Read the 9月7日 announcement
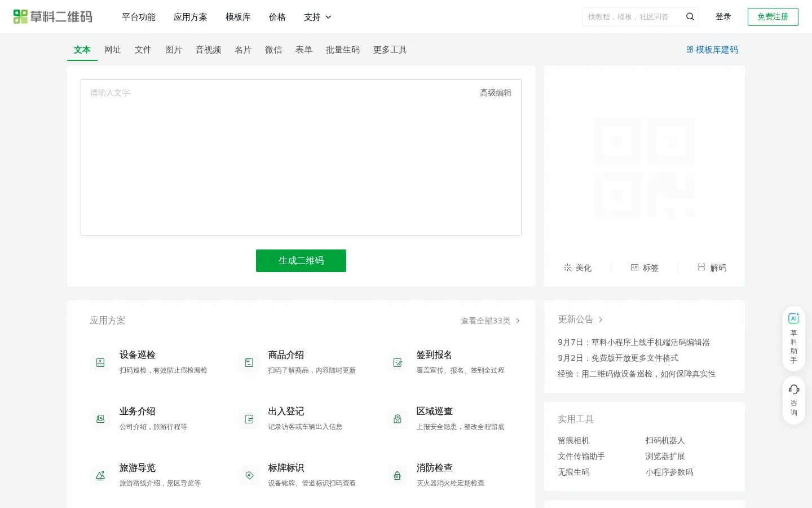This screenshot has height=508, width=812. pos(634,342)
